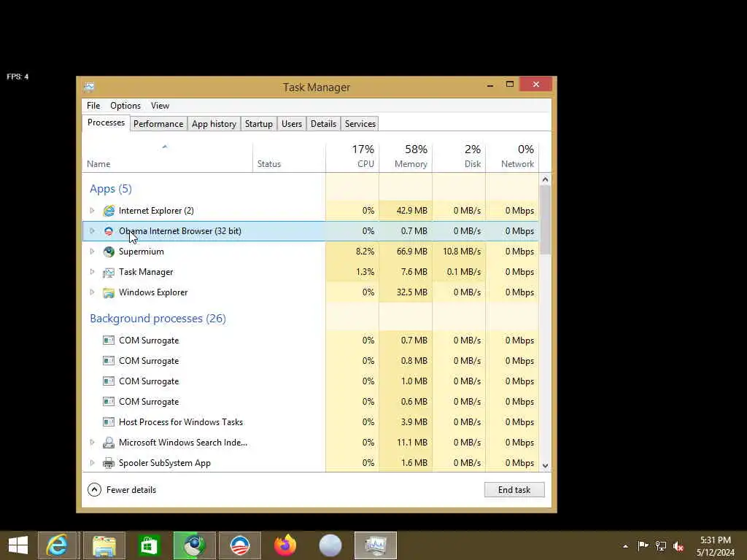Click Supermium's 66.9 MB memory value
This screenshot has width=747, height=560.
(412, 252)
